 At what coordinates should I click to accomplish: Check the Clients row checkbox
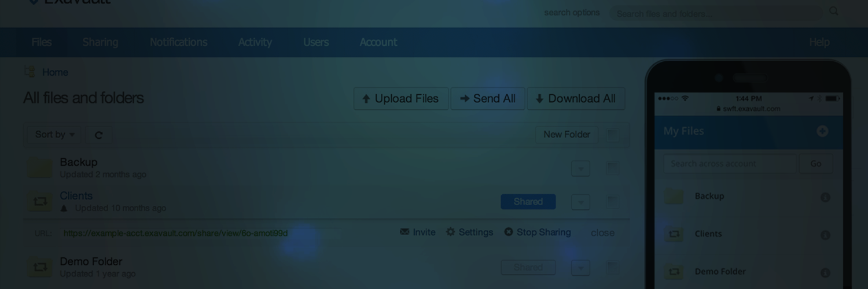pyautogui.click(x=612, y=202)
